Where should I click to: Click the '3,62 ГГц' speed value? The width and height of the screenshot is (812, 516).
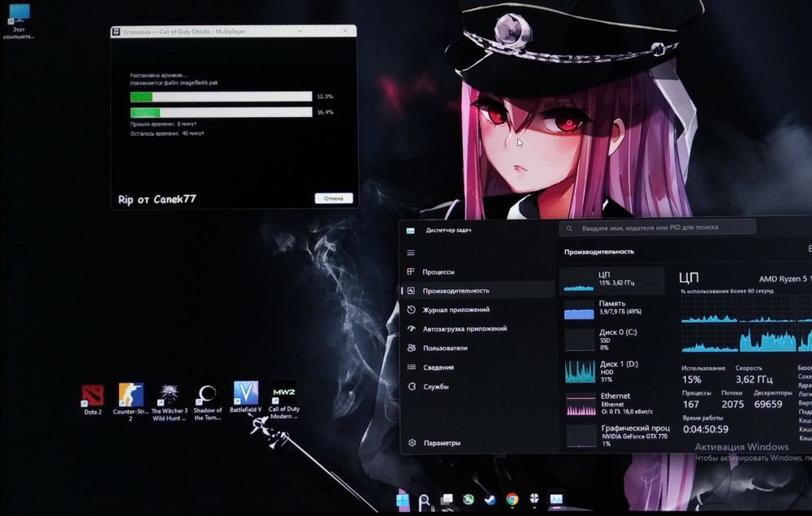click(754, 379)
